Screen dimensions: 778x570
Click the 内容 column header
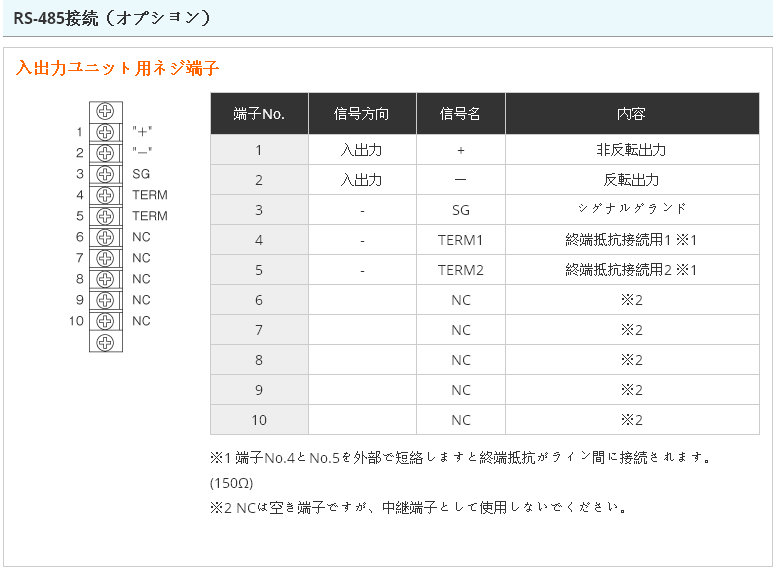tap(631, 114)
